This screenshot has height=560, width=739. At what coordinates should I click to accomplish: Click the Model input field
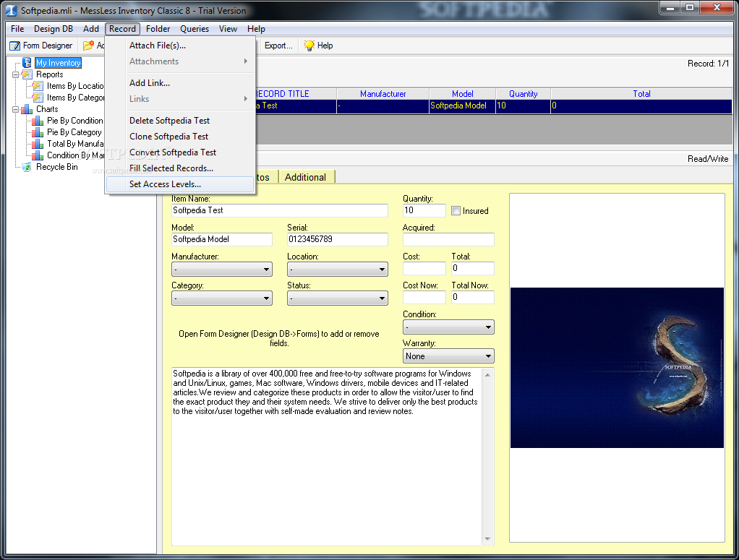(222, 239)
